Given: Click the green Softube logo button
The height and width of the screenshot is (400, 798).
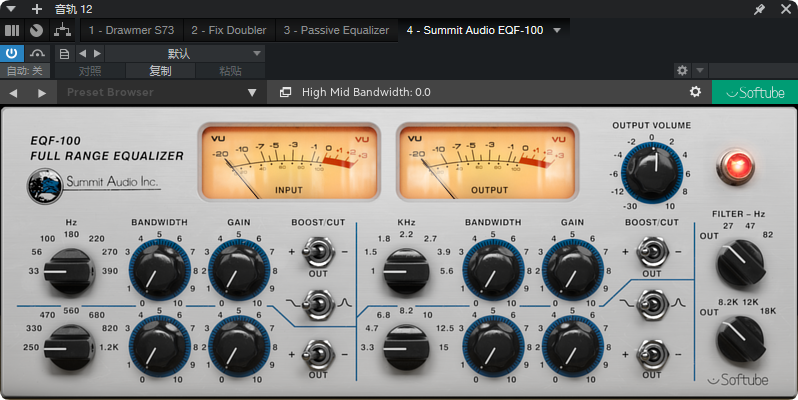Looking at the screenshot, I should pos(755,92).
